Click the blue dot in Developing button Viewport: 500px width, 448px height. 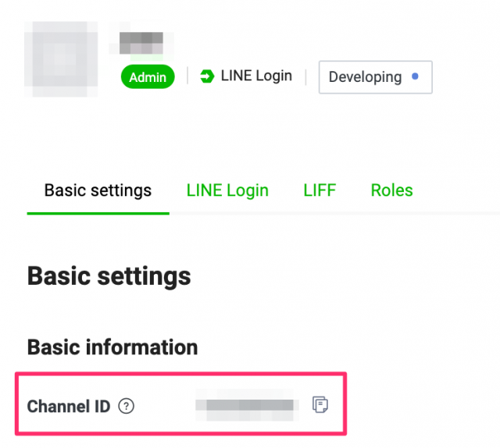(x=415, y=76)
